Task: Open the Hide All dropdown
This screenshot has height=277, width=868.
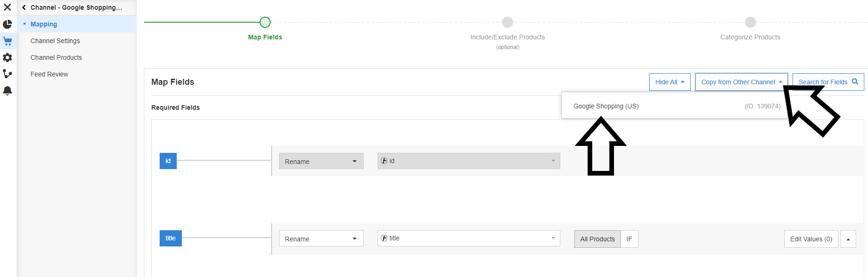Action: (x=670, y=82)
